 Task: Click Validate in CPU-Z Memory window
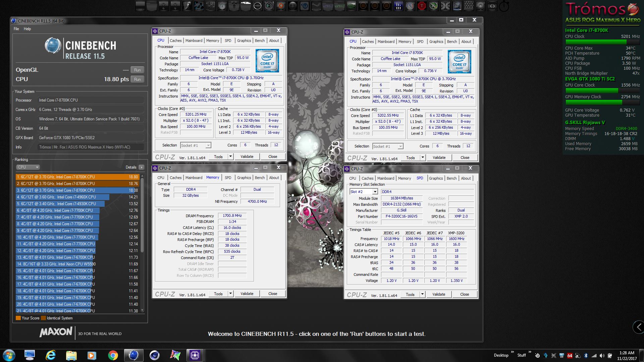[247, 294]
